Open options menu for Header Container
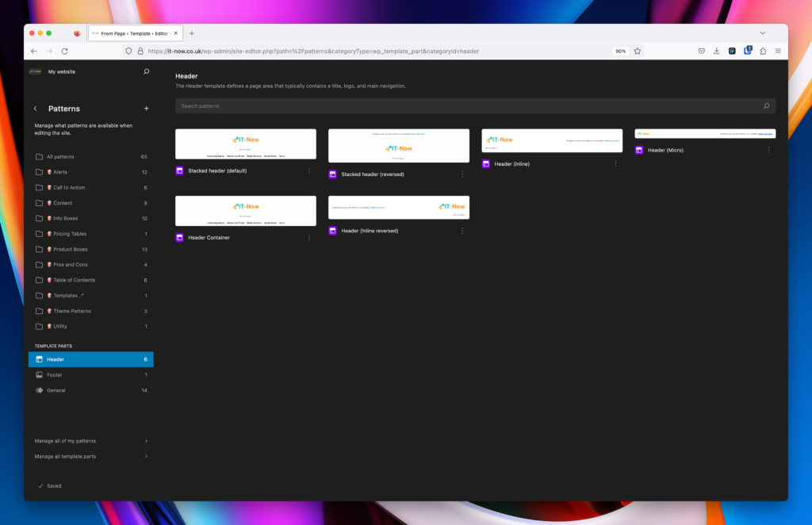Viewport: 812px width, 525px height. (309, 238)
